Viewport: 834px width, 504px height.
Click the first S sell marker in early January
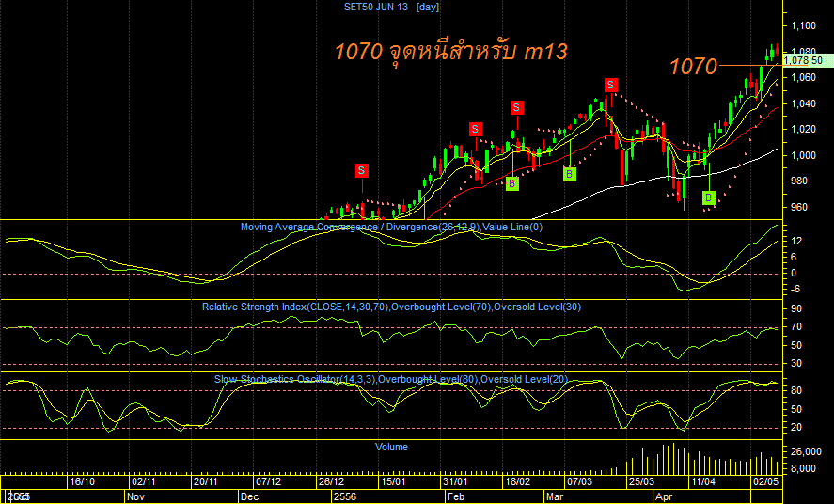coord(362,170)
